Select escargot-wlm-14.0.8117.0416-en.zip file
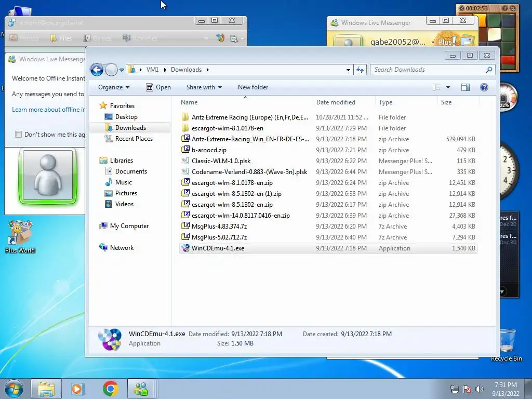The image size is (532, 399). [x=328, y=216]
